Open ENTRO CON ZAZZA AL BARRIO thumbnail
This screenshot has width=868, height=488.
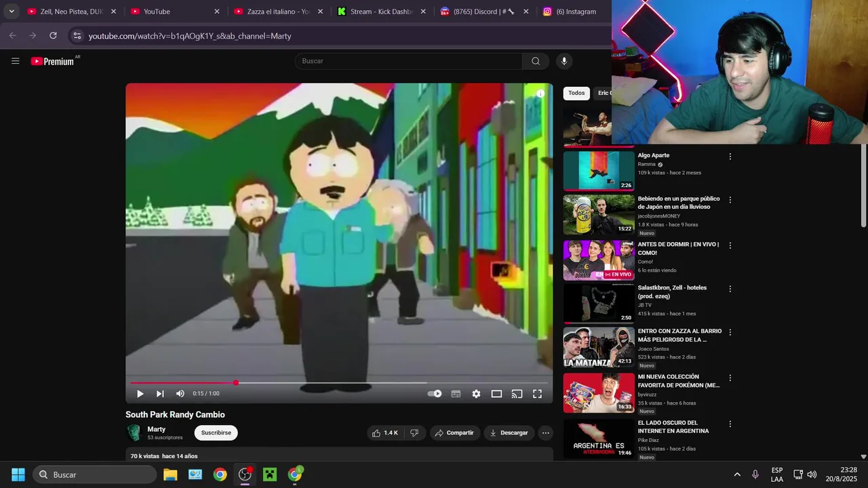[x=599, y=347]
